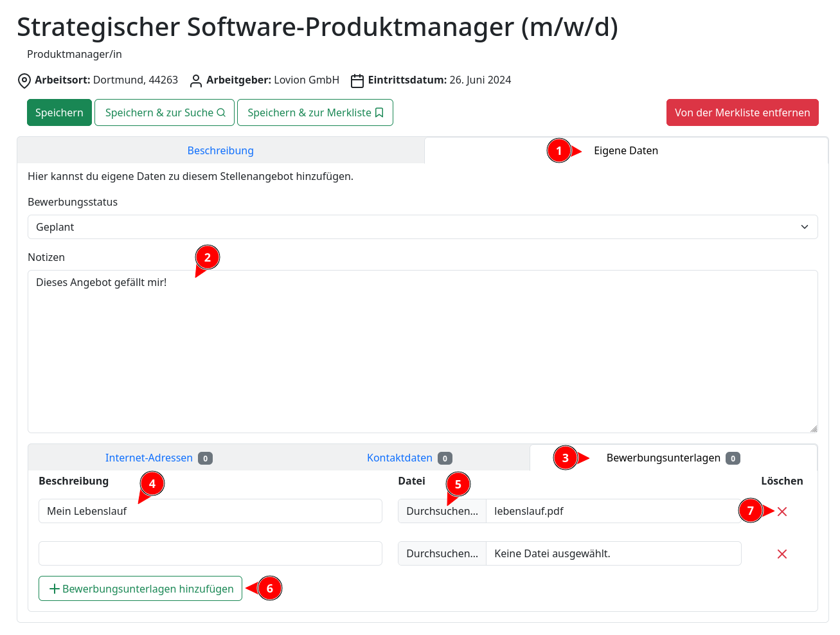
Task: Click the Löschen column header
Action: [782, 481]
